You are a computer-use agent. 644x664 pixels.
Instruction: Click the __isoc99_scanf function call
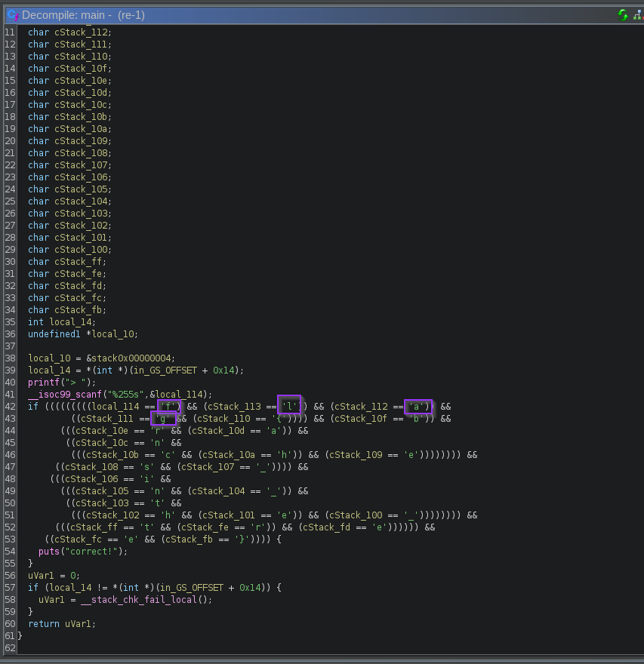tap(64, 395)
